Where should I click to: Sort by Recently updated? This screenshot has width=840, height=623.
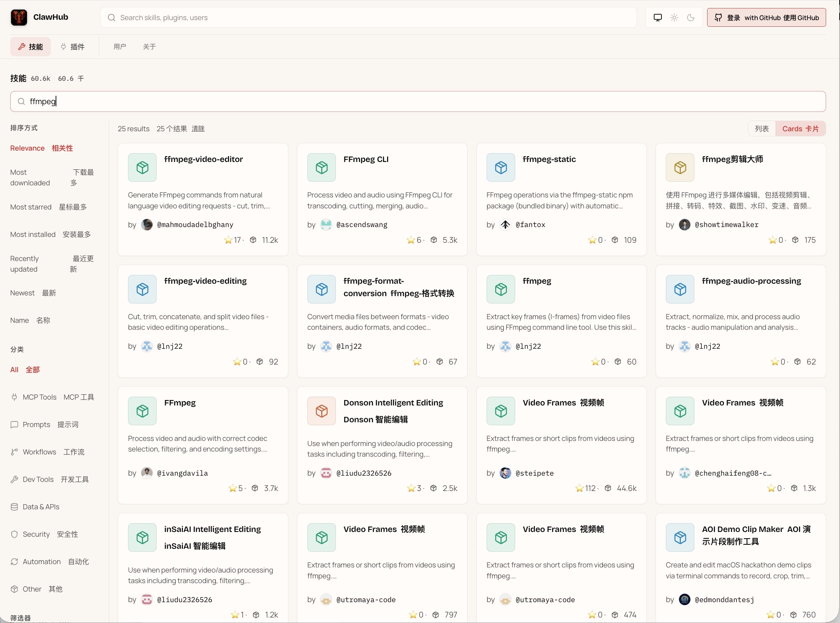[x=52, y=264]
